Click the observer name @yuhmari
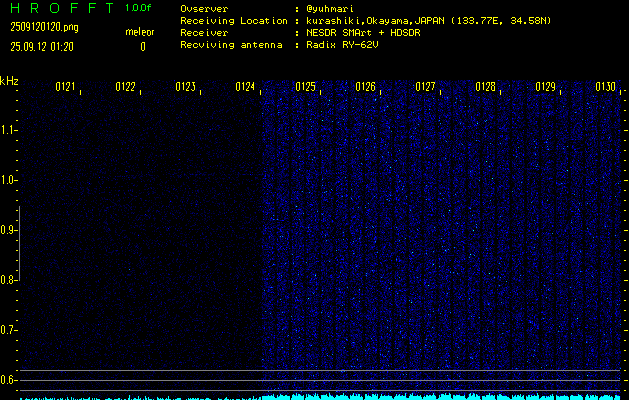This screenshot has height=400, width=629. tap(331, 9)
